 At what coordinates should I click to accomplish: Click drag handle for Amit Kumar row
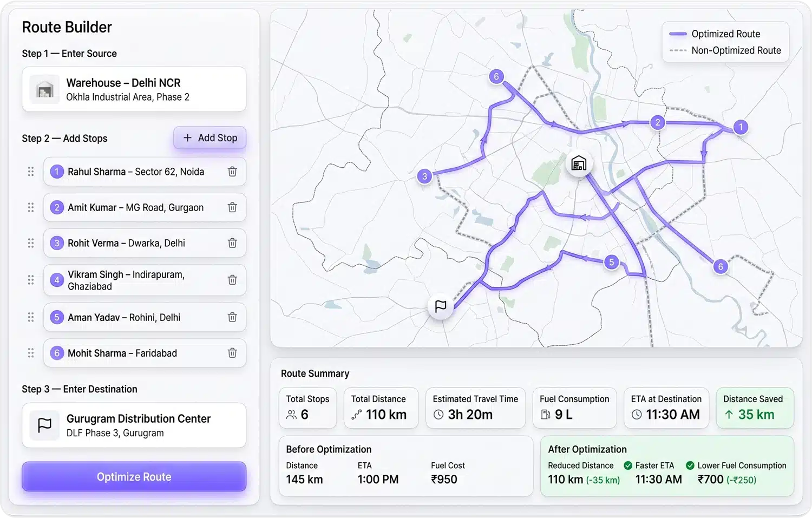point(31,207)
